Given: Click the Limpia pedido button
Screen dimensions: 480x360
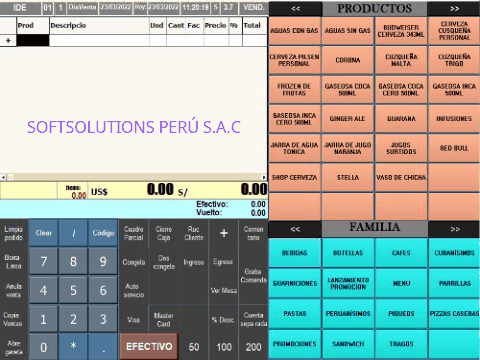Looking at the screenshot, I should click(14, 233).
